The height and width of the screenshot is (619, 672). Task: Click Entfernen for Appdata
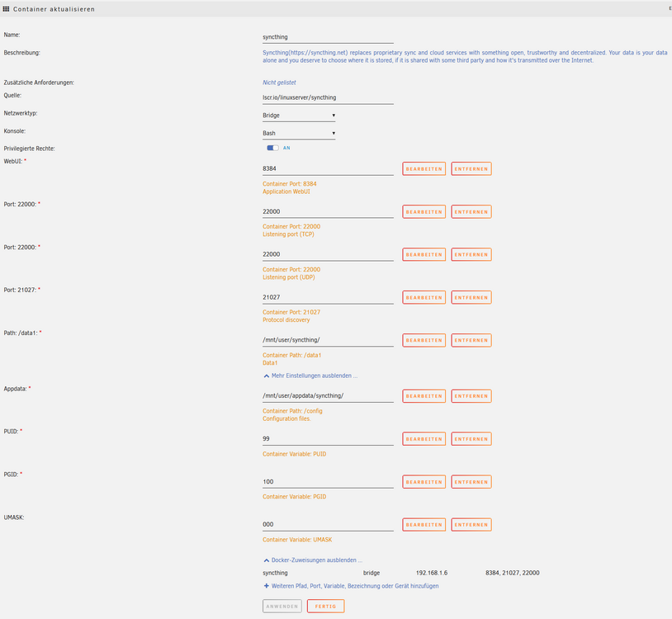471,396
